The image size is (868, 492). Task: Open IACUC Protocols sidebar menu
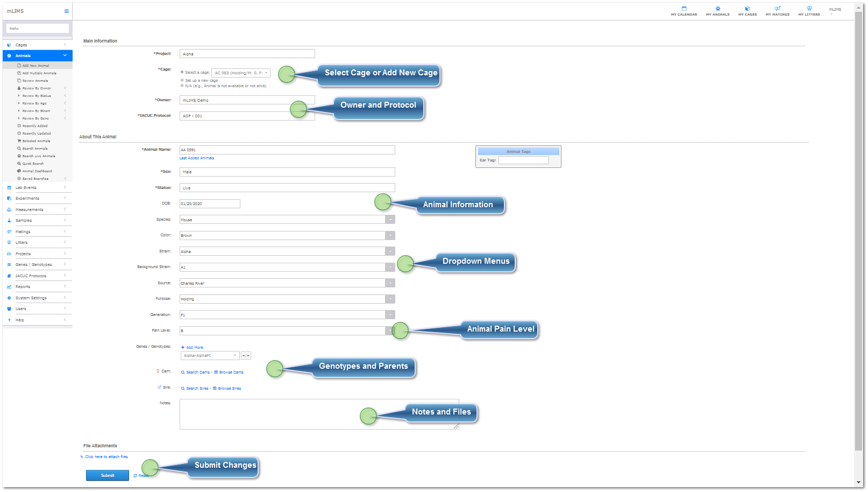pos(38,276)
